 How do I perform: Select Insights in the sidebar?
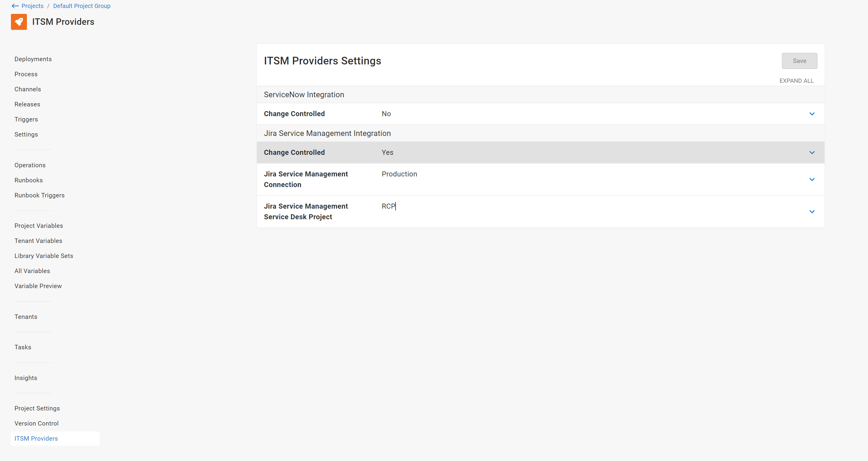[26, 377]
